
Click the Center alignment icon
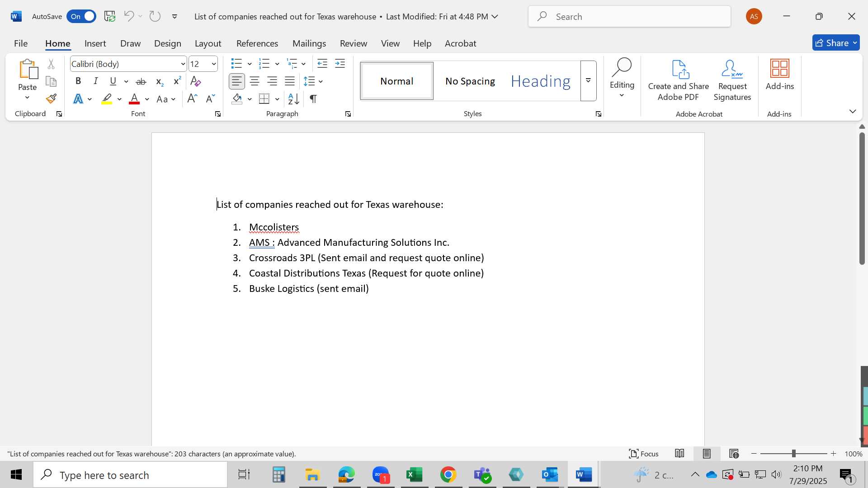(x=255, y=81)
